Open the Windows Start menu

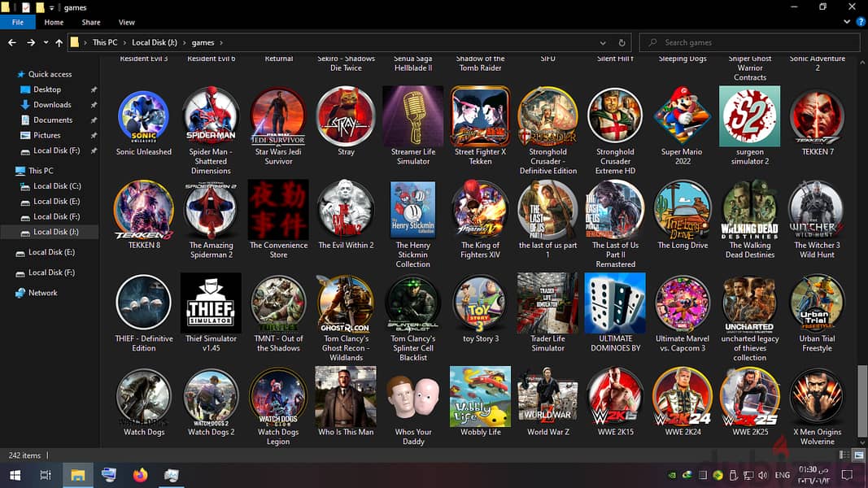15,475
